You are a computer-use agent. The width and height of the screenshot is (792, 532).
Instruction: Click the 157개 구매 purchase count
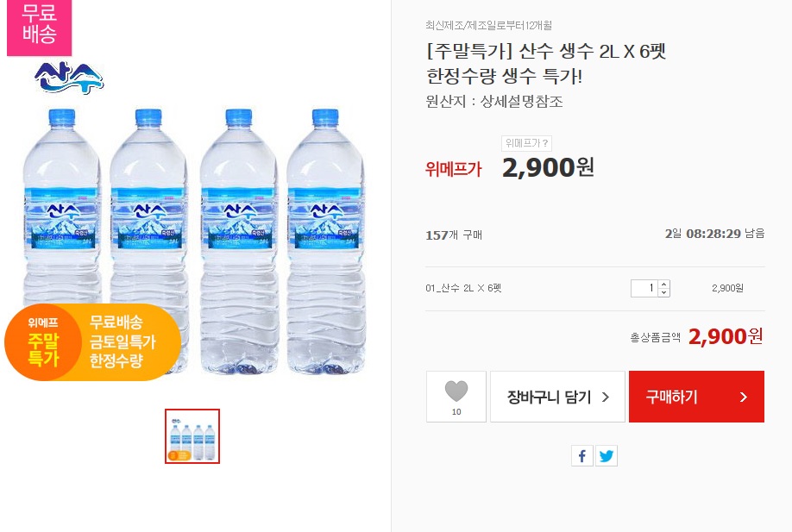pyautogui.click(x=454, y=235)
